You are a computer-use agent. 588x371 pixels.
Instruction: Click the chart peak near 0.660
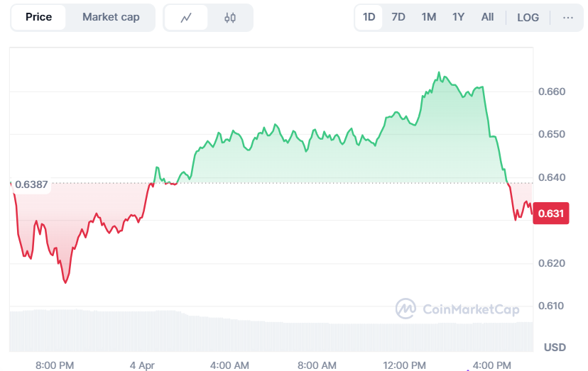(439, 73)
